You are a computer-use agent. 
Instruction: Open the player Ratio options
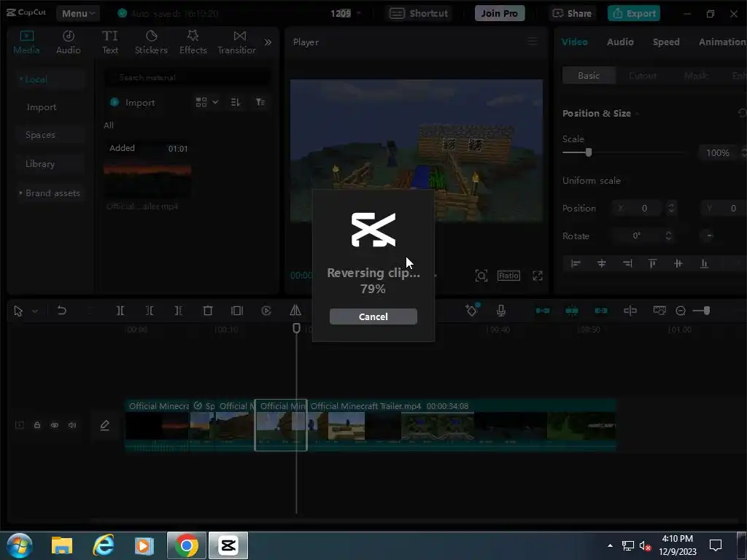[x=508, y=275]
